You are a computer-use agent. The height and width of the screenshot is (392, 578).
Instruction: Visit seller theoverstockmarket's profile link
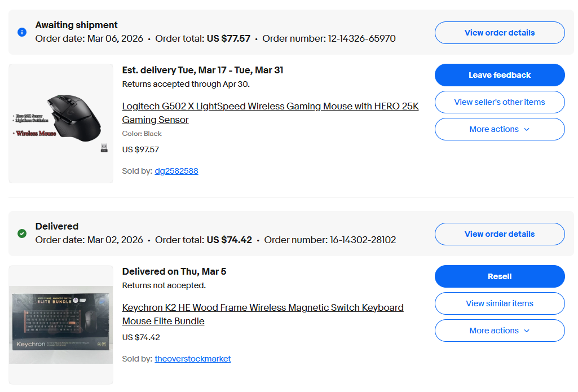tap(193, 359)
